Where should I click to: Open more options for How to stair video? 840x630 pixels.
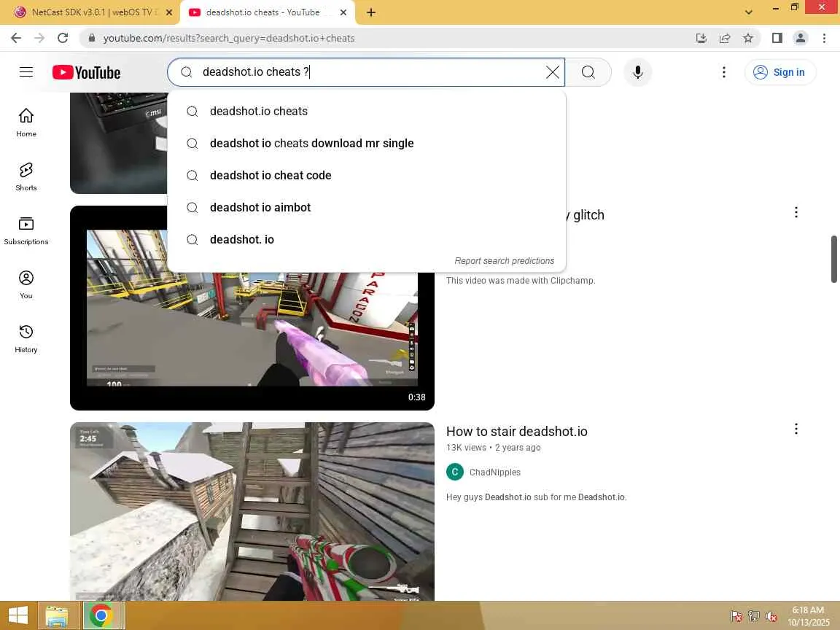[796, 429]
